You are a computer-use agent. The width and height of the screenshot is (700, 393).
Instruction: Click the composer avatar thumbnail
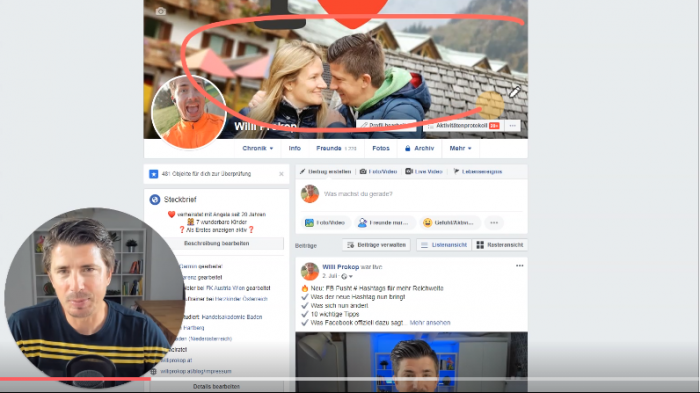[310, 194]
